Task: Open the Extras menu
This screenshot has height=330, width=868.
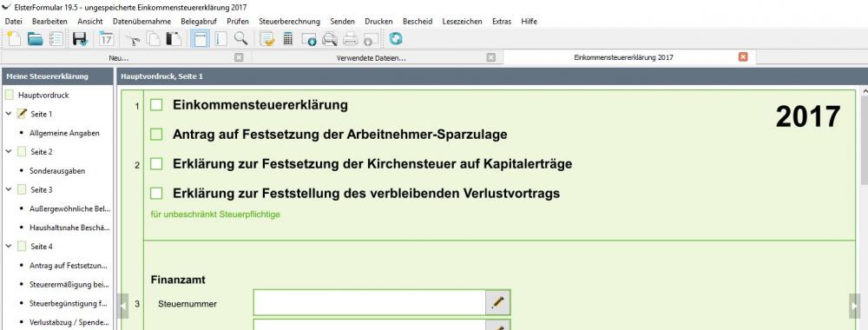Action: click(x=502, y=21)
